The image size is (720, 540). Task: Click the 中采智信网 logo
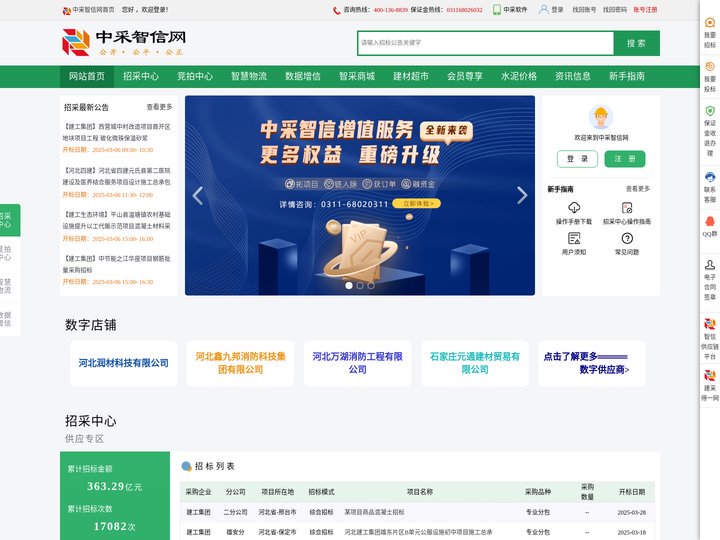(124, 42)
